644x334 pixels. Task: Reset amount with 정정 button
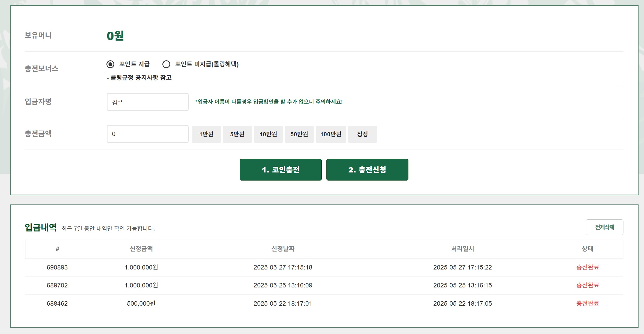[362, 134]
